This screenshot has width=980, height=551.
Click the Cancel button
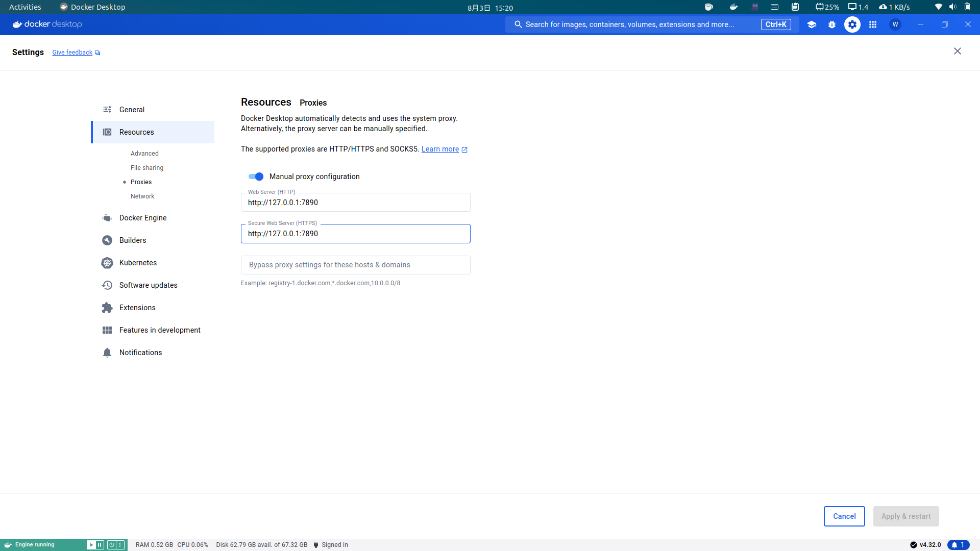pyautogui.click(x=844, y=516)
